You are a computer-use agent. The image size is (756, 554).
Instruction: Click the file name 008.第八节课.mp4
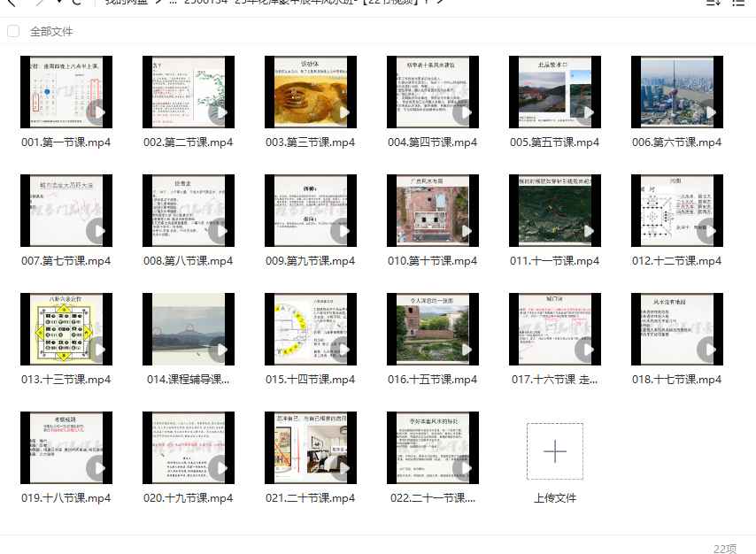(x=189, y=261)
